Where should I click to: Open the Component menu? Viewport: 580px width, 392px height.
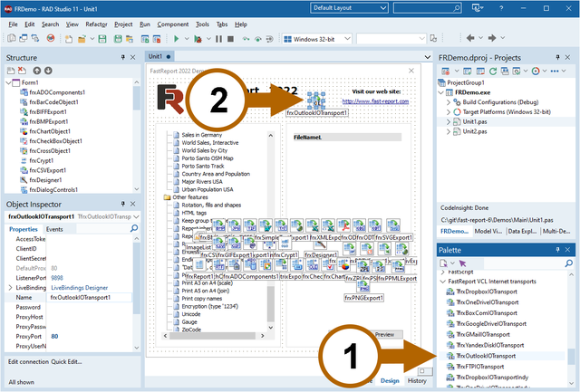coord(173,24)
